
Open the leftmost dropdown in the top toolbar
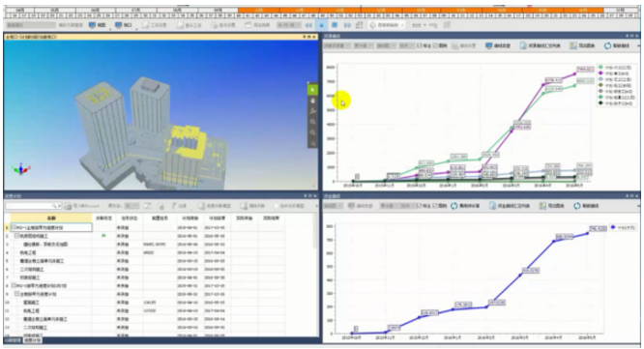30,25
